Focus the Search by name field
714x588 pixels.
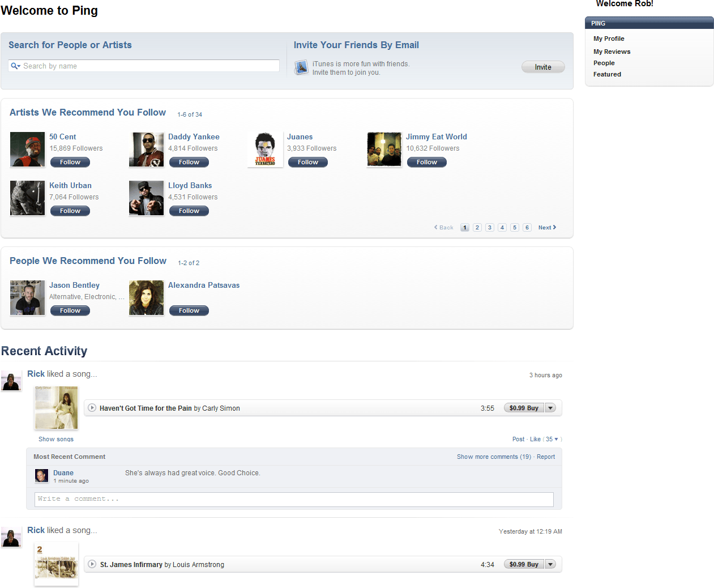[x=144, y=66]
